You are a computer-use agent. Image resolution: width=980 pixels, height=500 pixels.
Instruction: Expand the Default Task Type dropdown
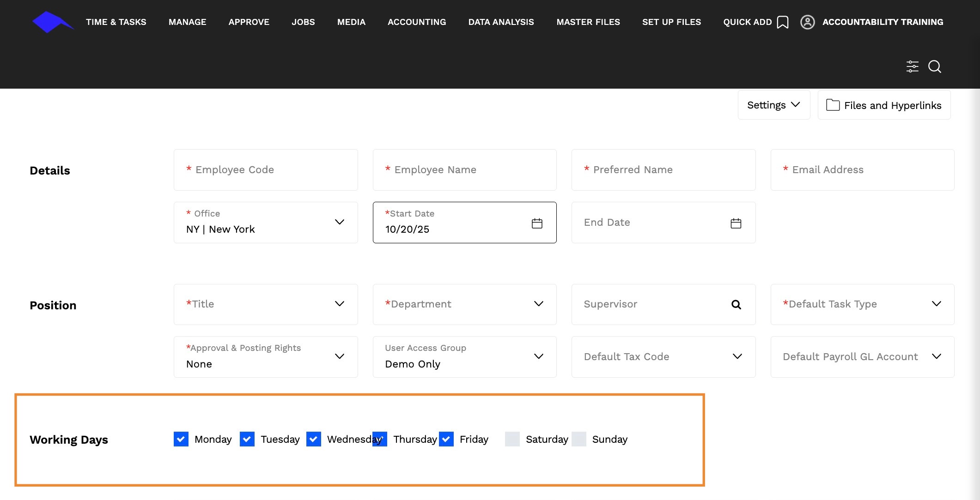[x=862, y=304]
